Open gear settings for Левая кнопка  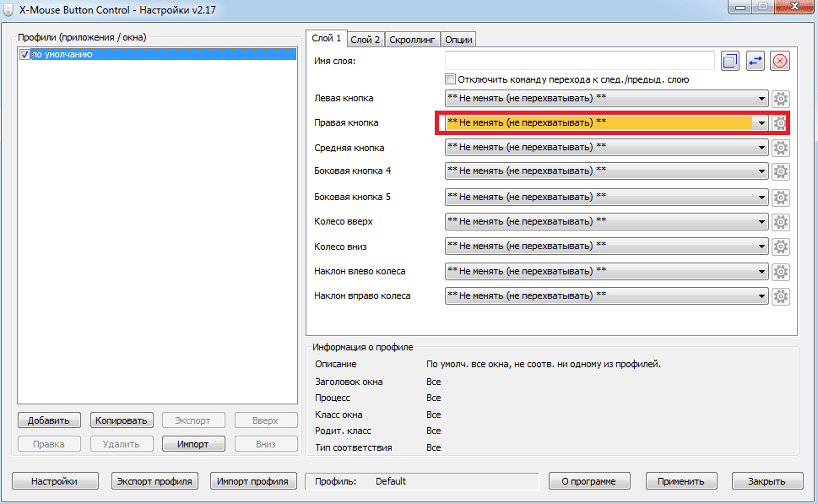[781, 98]
